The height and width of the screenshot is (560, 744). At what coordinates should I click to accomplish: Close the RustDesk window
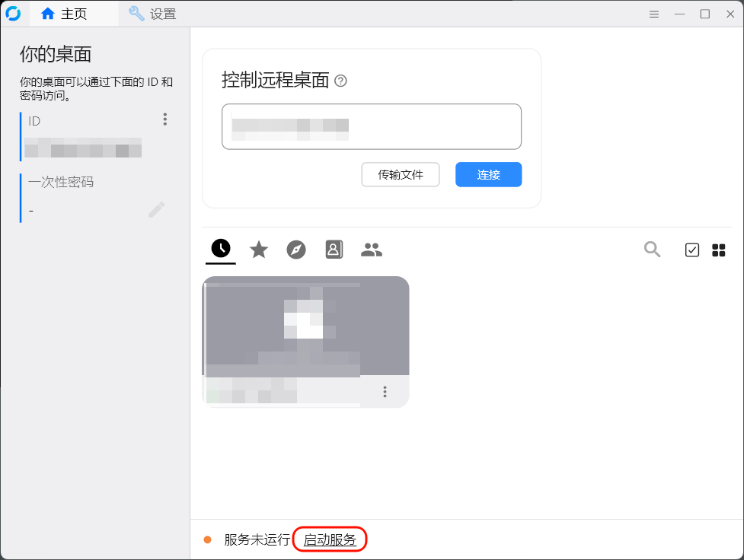pos(730,14)
